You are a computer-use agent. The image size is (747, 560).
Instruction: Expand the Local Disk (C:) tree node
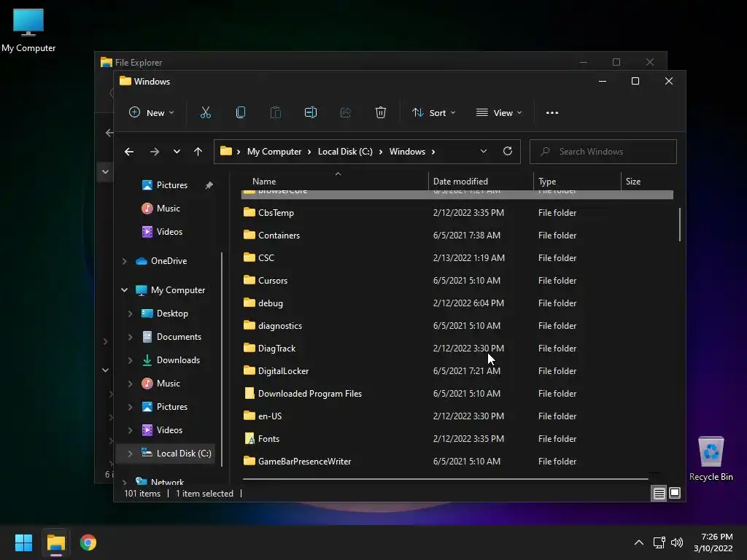tap(130, 454)
